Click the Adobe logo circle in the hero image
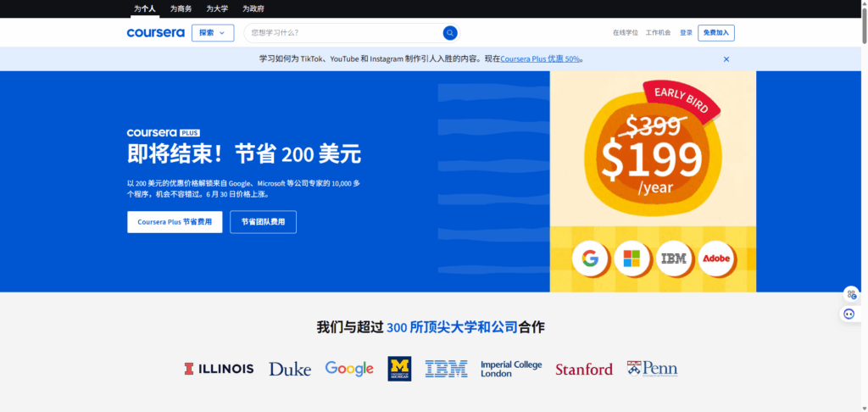 pos(716,259)
